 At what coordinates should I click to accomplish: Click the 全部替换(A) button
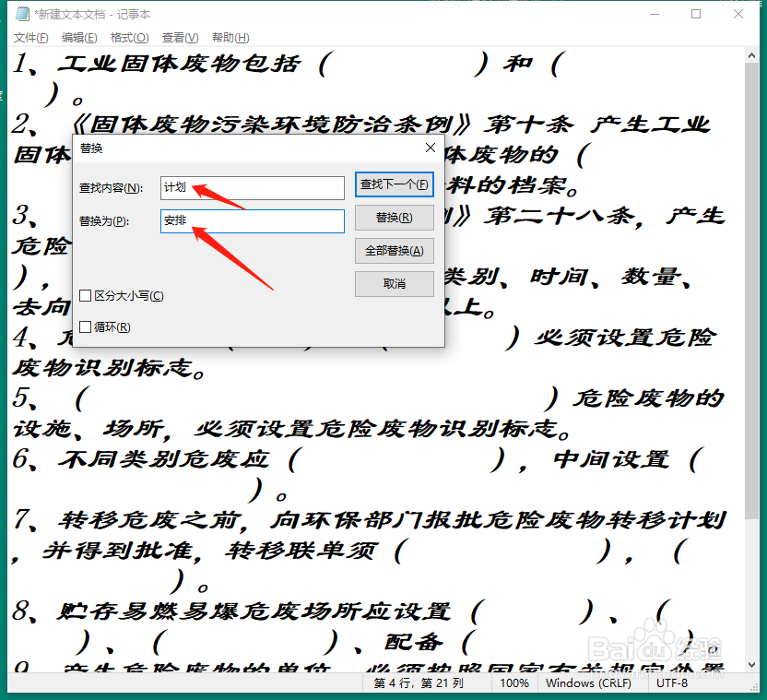(x=395, y=251)
